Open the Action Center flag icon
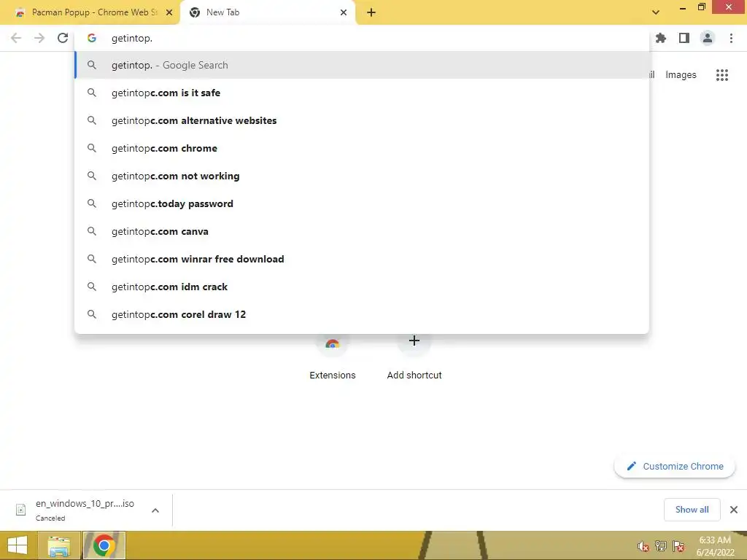Screen dimensions: 747x560 [x=678, y=546]
